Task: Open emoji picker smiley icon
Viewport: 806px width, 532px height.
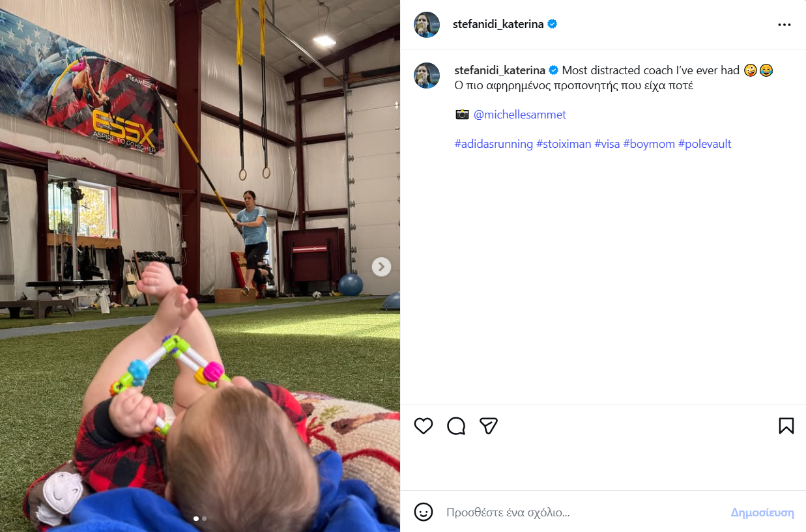Action: [x=424, y=512]
